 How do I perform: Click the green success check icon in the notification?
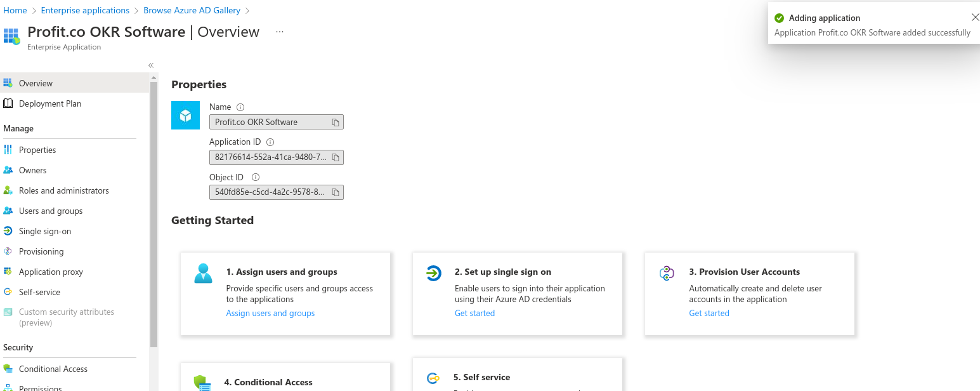coord(780,18)
